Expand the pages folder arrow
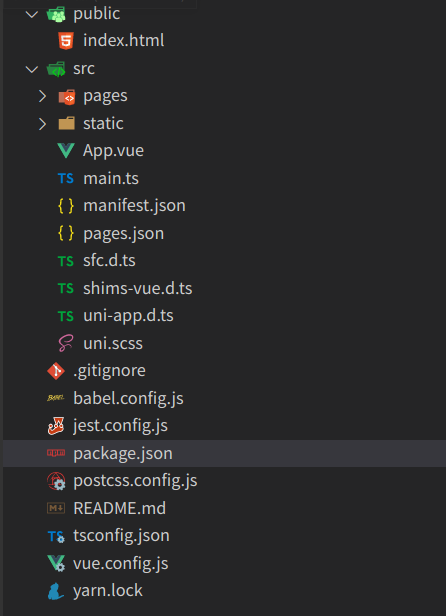This screenshot has height=616, width=446. 42,96
